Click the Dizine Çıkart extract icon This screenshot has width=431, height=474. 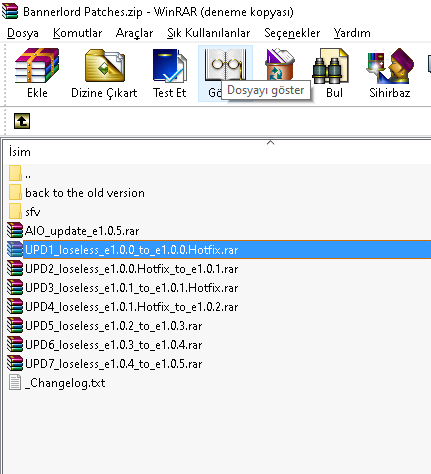104,66
